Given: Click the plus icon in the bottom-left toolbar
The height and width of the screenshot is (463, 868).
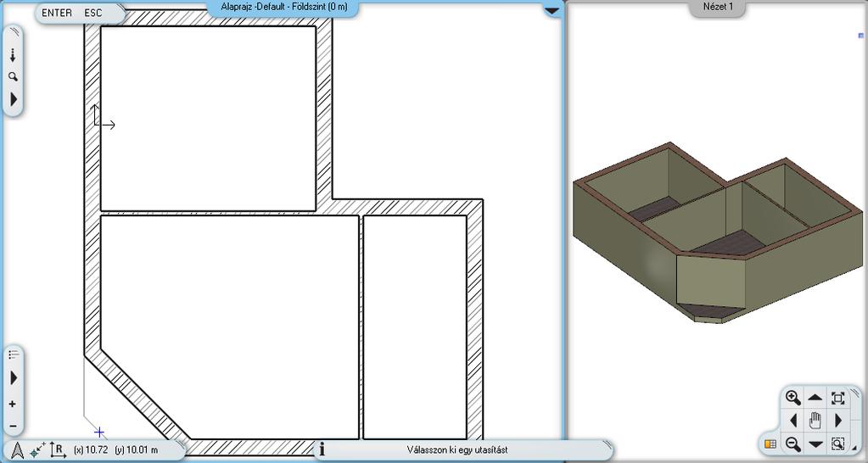Looking at the screenshot, I should [x=12, y=404].
